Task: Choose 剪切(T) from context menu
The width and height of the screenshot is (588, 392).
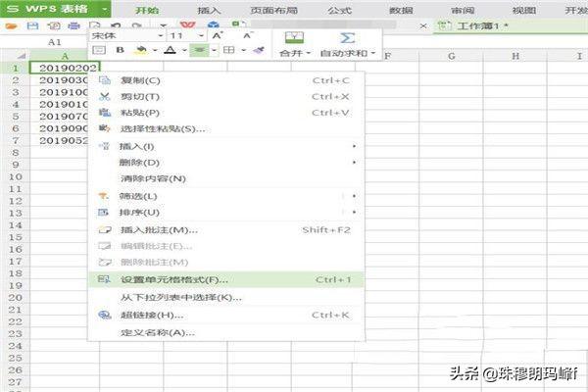Action: (226, 97)
